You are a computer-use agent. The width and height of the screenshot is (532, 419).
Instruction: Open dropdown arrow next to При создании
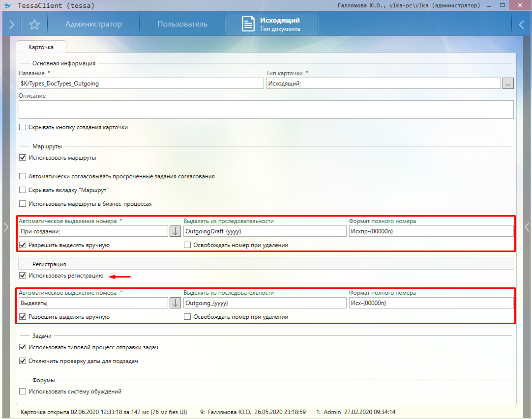click(x=175, y=231)
